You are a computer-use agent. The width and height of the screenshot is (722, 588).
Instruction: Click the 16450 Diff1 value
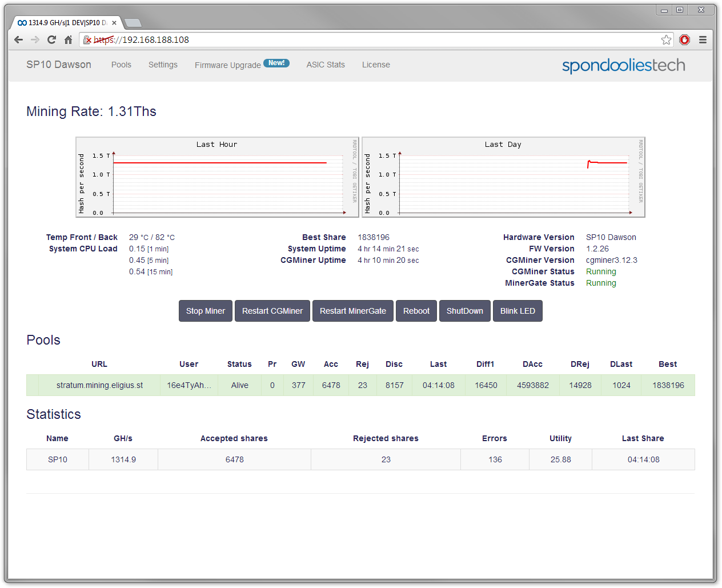(486, 385)
